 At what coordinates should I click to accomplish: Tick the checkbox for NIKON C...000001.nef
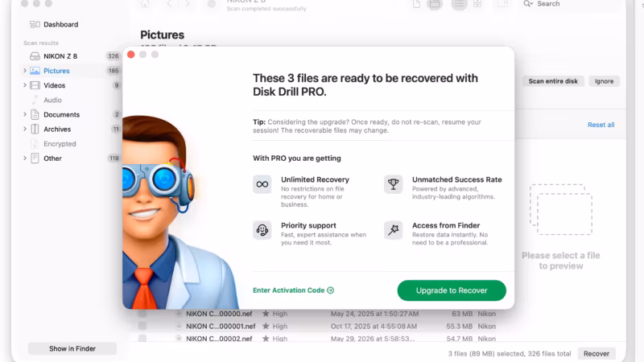[142, 327]
